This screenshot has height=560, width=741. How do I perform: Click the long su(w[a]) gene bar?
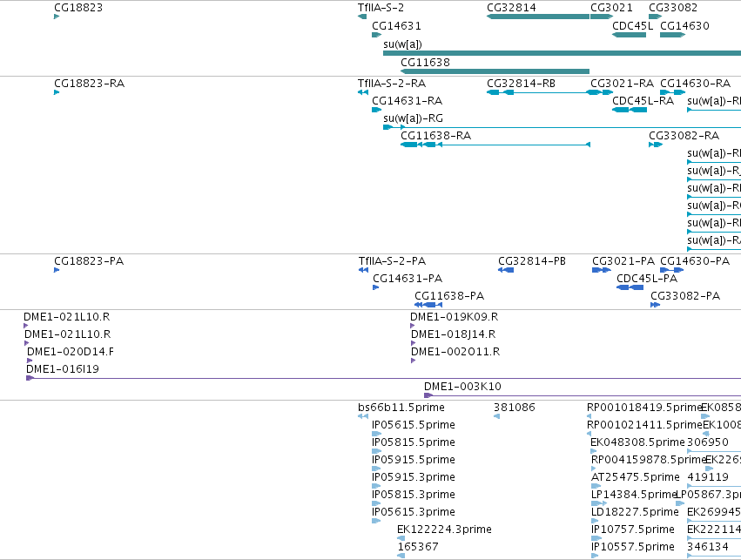[562, 53]
